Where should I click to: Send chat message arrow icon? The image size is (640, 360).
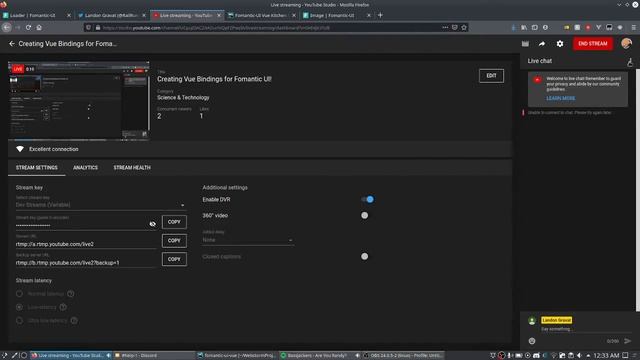627,341
